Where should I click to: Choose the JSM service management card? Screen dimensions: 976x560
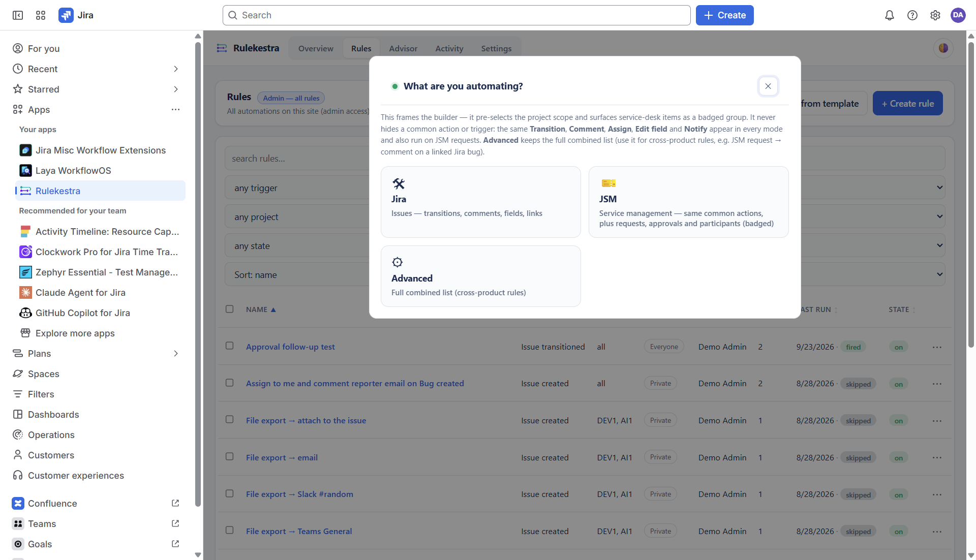click(689, 202)
